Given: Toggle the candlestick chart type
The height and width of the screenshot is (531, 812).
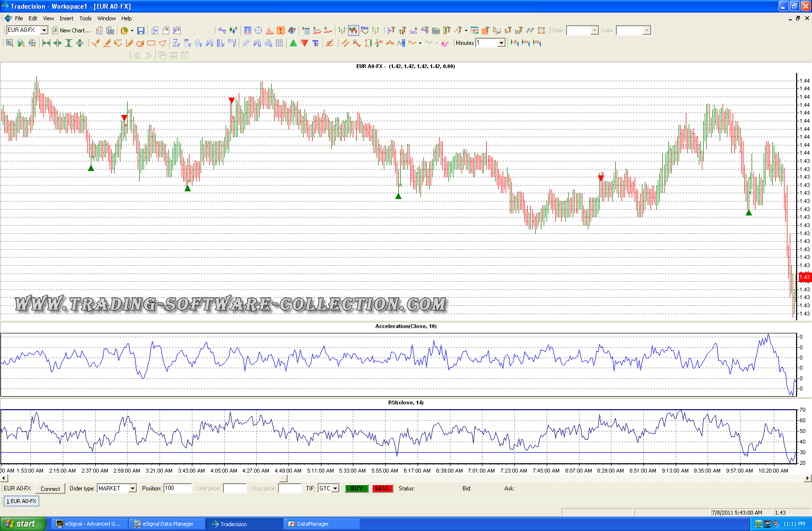Looking at the screenshot, I should (353, 30).
